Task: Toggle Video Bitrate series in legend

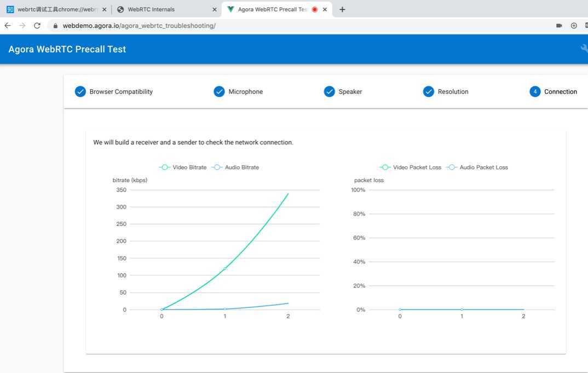Action: [183, 167]
